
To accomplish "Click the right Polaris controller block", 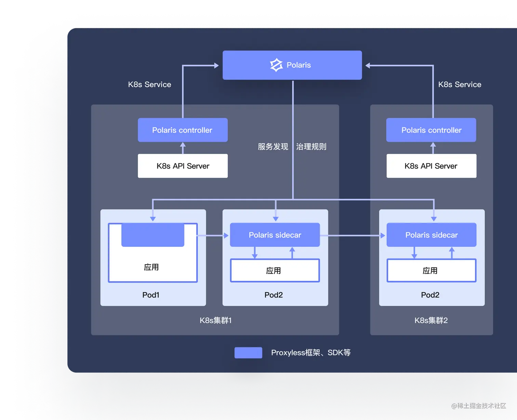I will pyautogui.click(x=431, y=130).
